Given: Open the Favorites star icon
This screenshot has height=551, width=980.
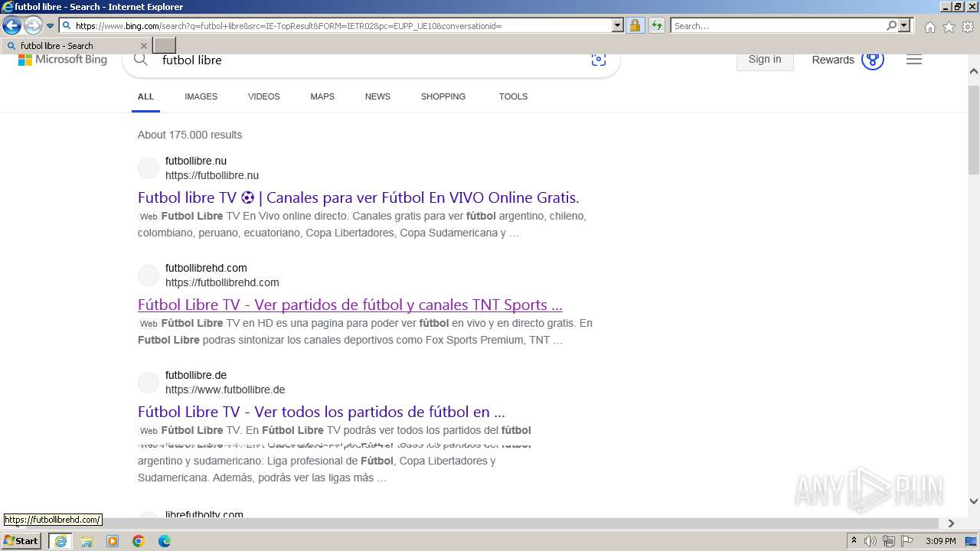Looking at the screenshot, I should coord(949,27).
